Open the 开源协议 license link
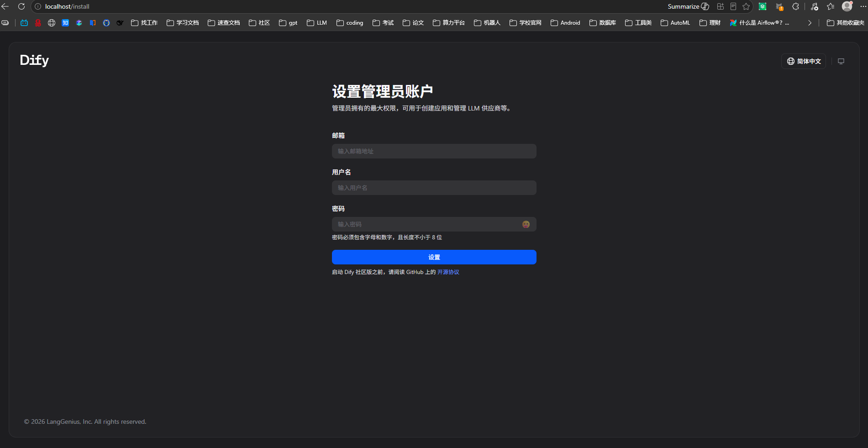Viewport: 868px width, 448px height. tap(448, 272)
